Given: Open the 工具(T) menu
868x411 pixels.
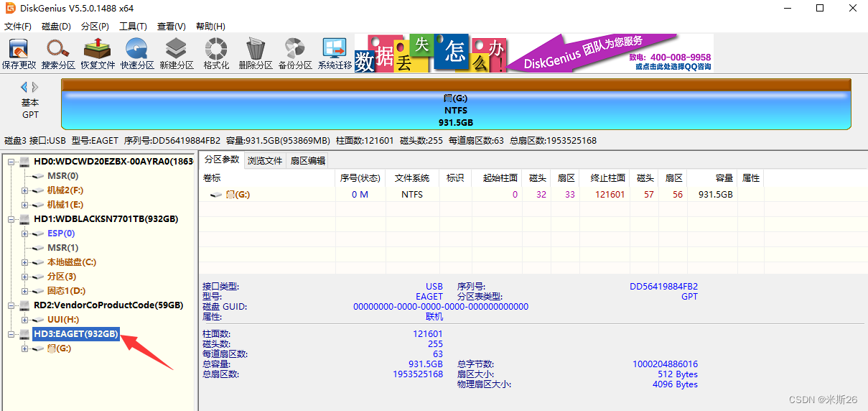Looking at the screenshot, I should click(133, 27).
